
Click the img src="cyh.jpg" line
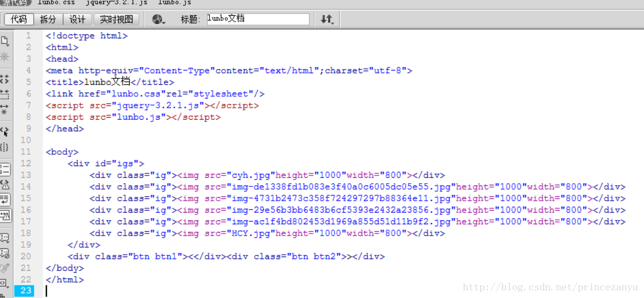(x=268, y=176)
